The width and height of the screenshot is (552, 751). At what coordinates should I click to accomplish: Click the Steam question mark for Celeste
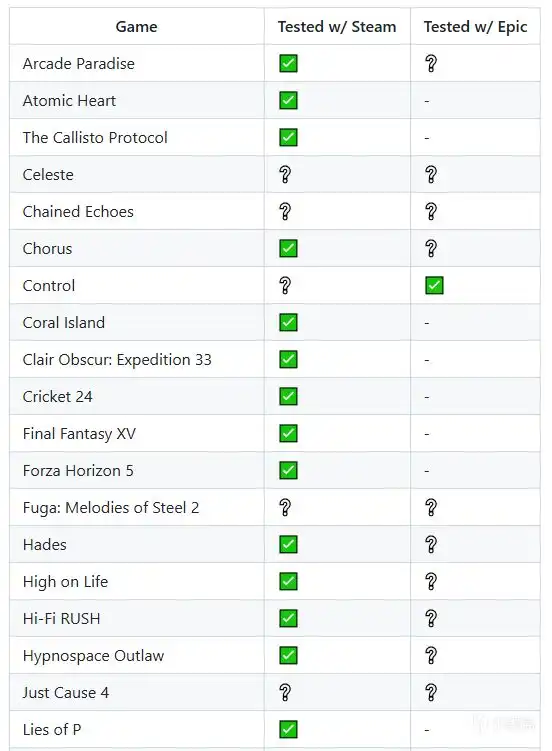pos(285,174)
